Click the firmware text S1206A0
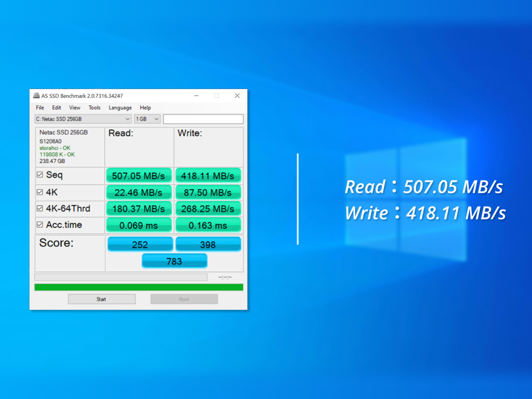 click(51, 141)
